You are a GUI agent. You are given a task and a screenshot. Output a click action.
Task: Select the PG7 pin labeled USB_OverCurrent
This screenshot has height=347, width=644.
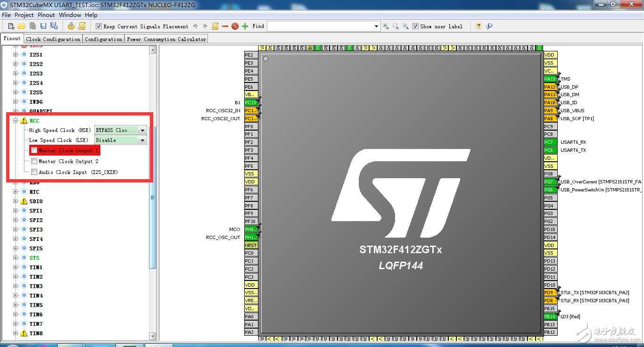point(550,182)
